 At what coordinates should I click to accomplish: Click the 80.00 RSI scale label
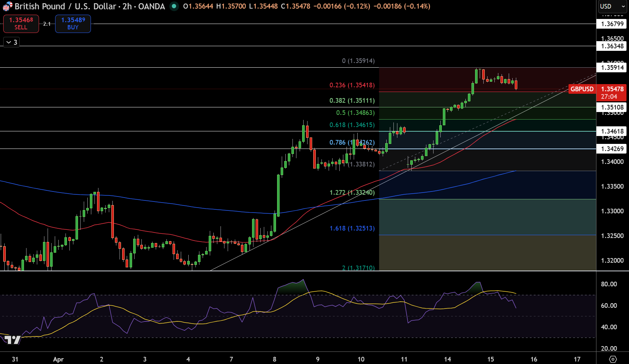[609, 284]
